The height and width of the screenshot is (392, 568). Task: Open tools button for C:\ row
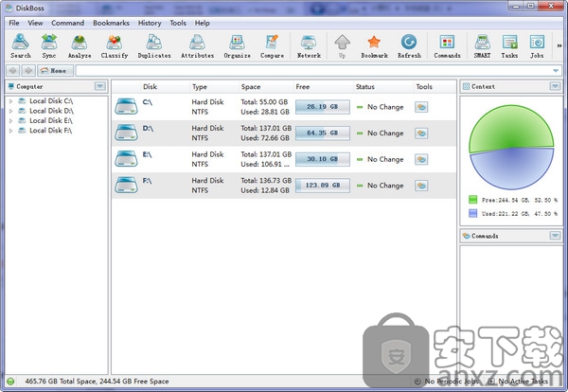421,107
